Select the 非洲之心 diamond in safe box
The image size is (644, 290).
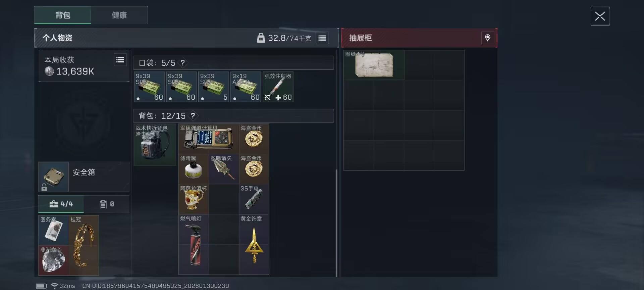(54, 260)
